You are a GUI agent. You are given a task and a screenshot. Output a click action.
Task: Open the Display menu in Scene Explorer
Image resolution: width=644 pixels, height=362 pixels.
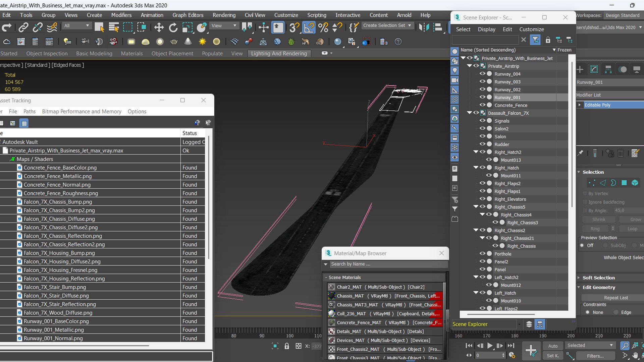486,29
